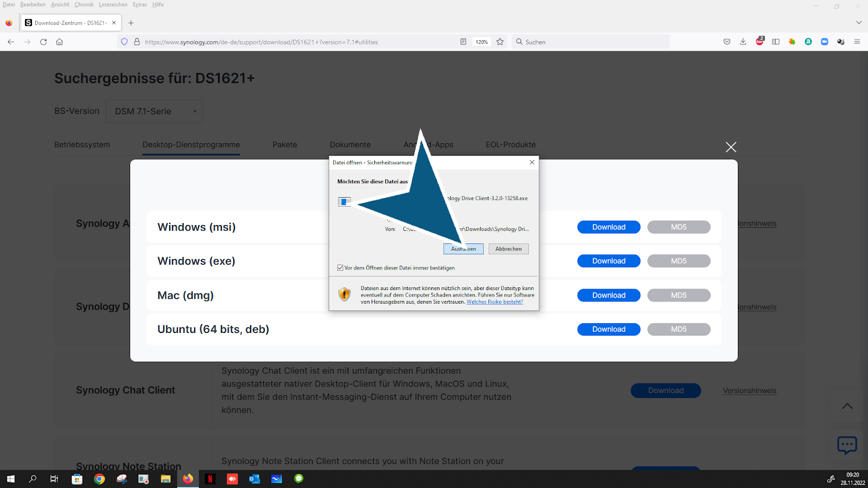
Task: Toggle the reader view icon
Action: 463,42
